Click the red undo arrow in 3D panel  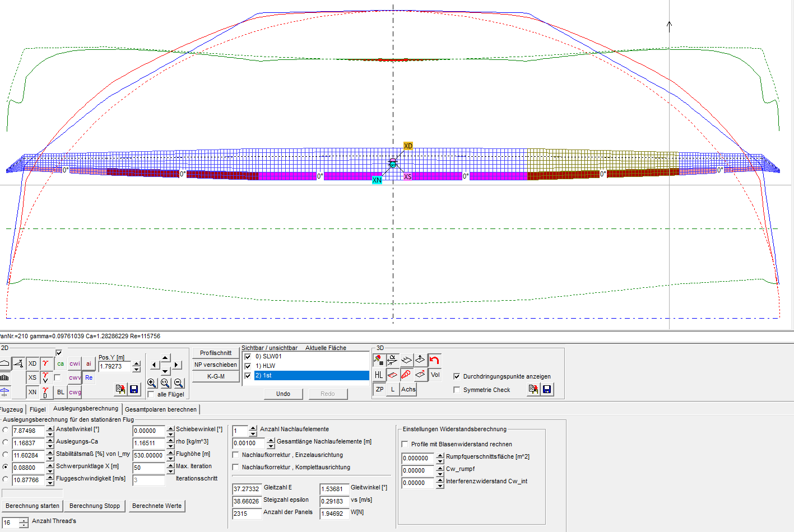[x=434, y=360]
